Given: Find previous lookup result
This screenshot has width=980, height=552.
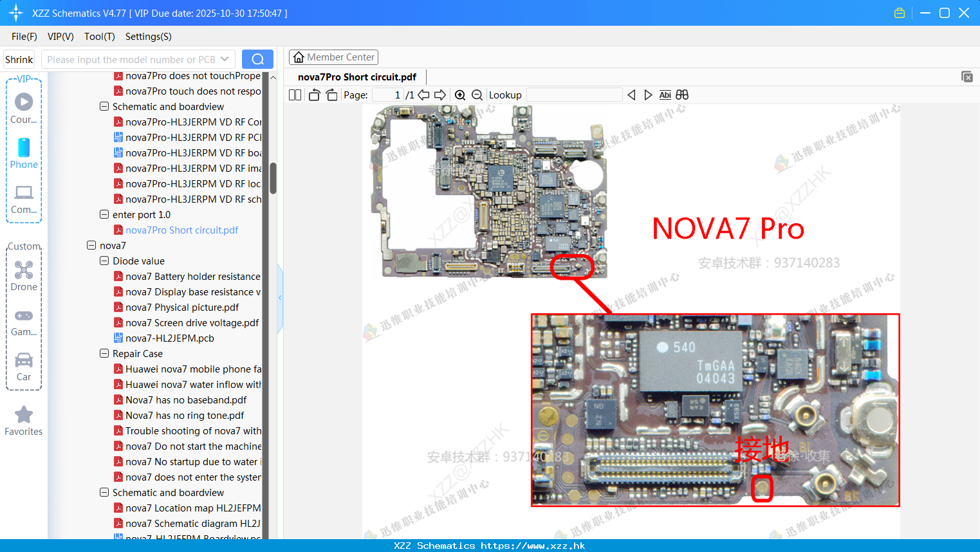Looking at the screenshot, I should coord(631,95).
